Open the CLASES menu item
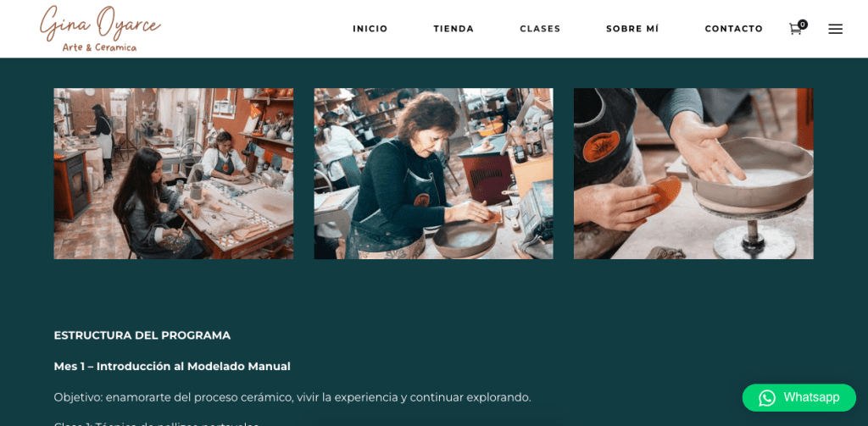 (540, 29)
